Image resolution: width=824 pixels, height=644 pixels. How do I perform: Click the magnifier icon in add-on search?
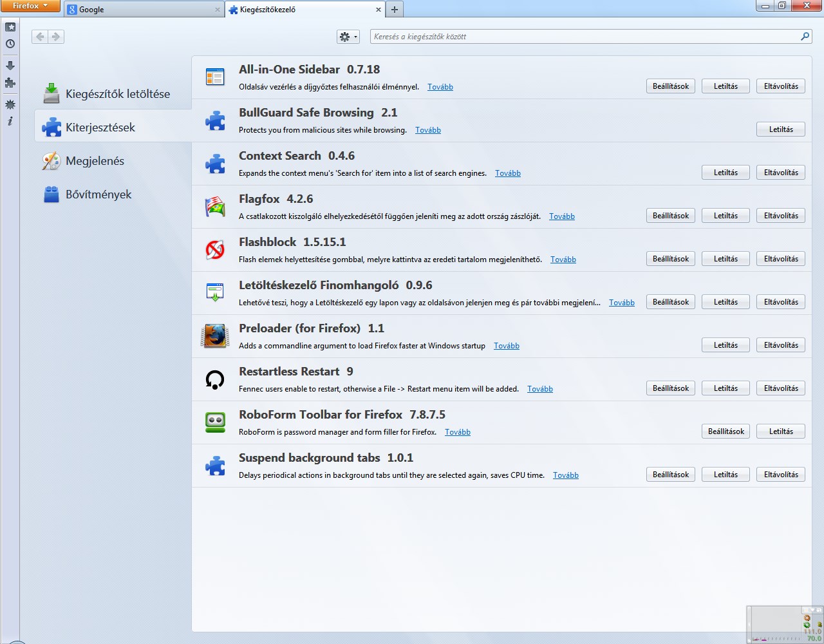coord(805,37)
